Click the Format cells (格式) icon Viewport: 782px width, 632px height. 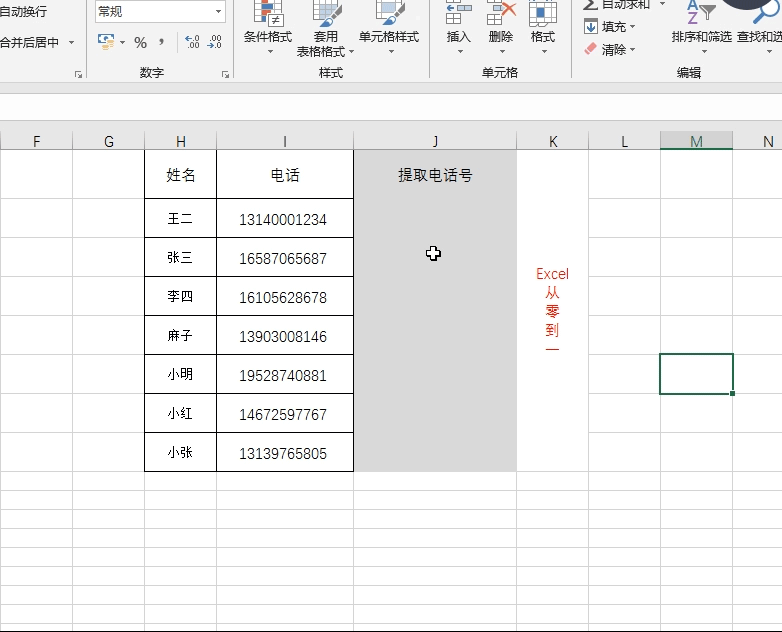click(x=543, y=13)
